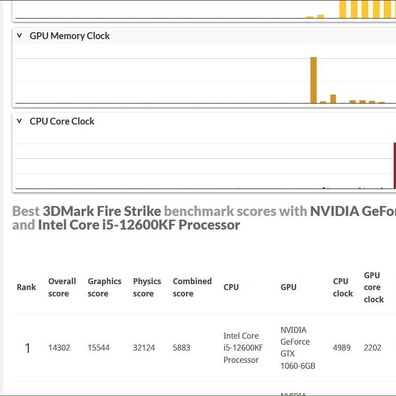The width and height of the screenshot is (396, 396).
Task: Select graphics score value 15544
Action: point(98,348)
